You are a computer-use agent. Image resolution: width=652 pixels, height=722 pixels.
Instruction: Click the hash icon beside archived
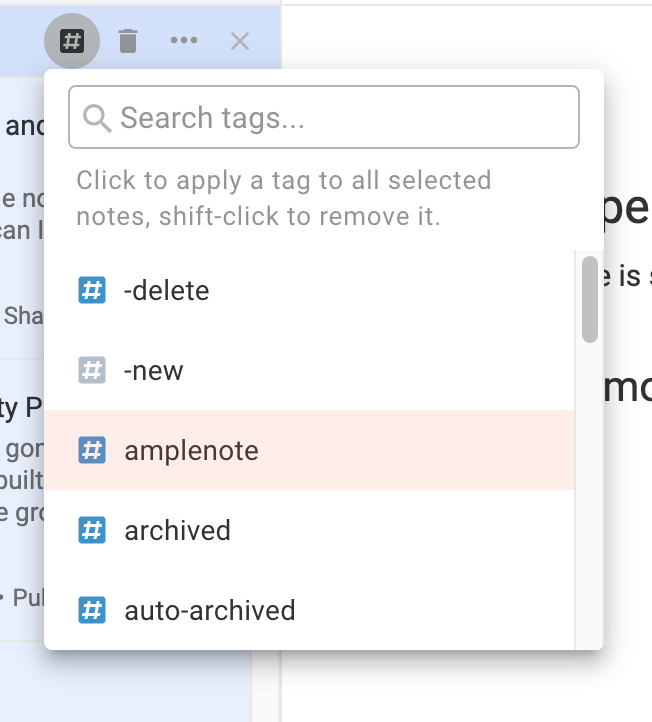tap(92, 530)
